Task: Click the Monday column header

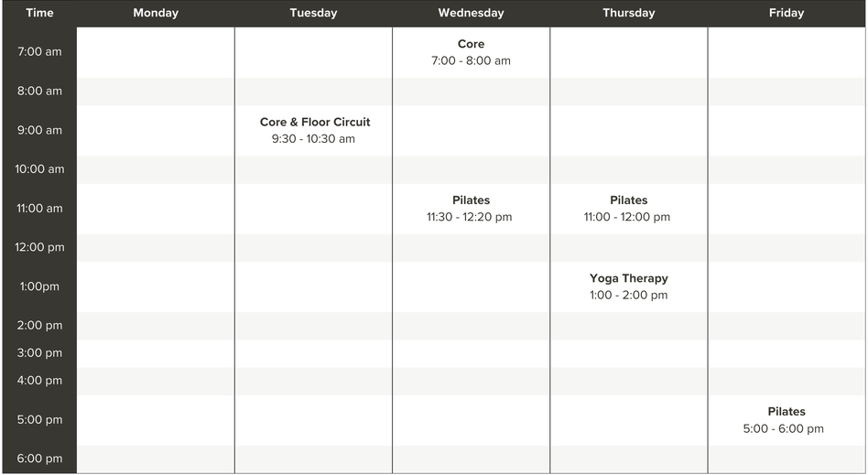Action: 156,13
